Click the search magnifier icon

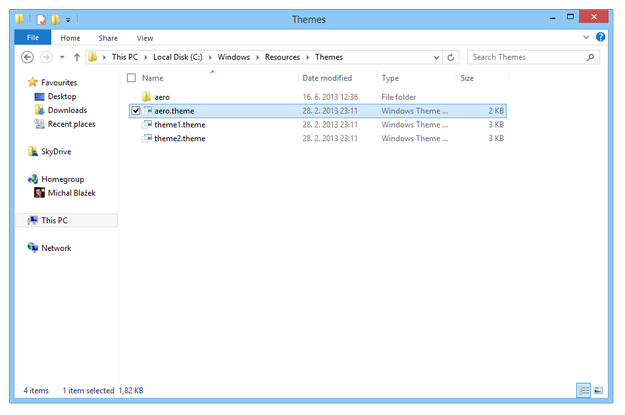[590, 57]
